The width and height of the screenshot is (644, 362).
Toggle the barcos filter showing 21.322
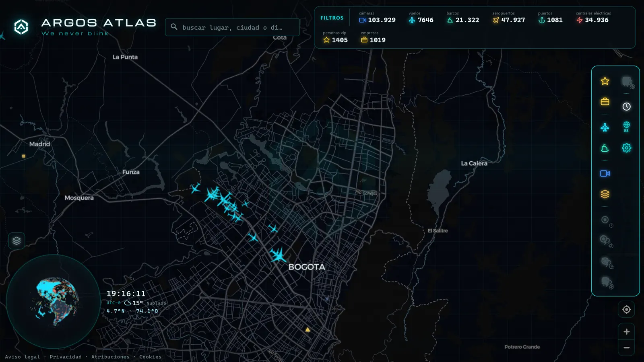coord(463,17)
